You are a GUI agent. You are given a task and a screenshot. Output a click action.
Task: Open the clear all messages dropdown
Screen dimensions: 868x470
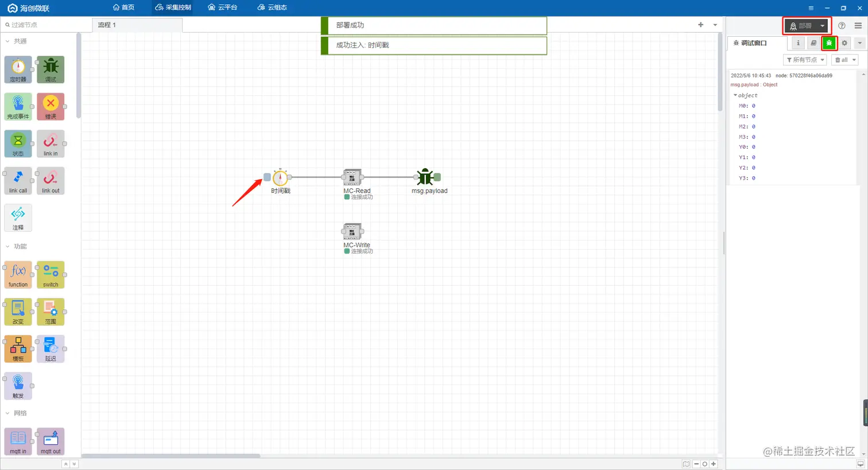[845, 60]
